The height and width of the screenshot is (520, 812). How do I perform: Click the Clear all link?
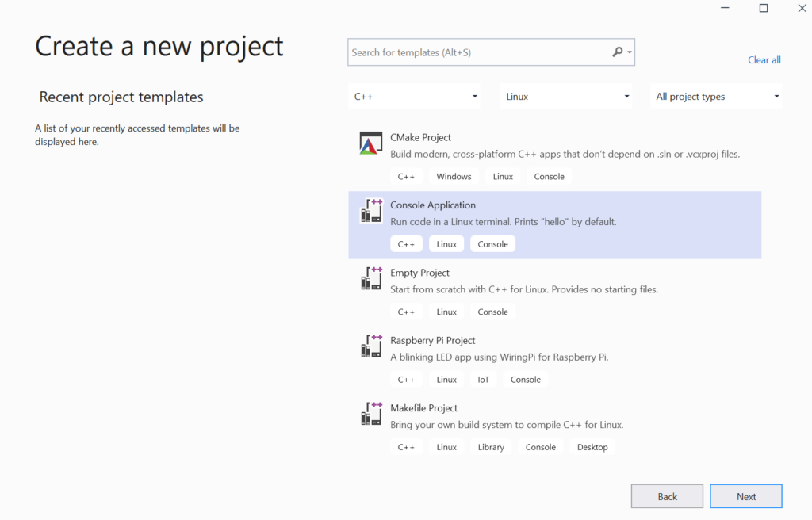pos(764,59)
